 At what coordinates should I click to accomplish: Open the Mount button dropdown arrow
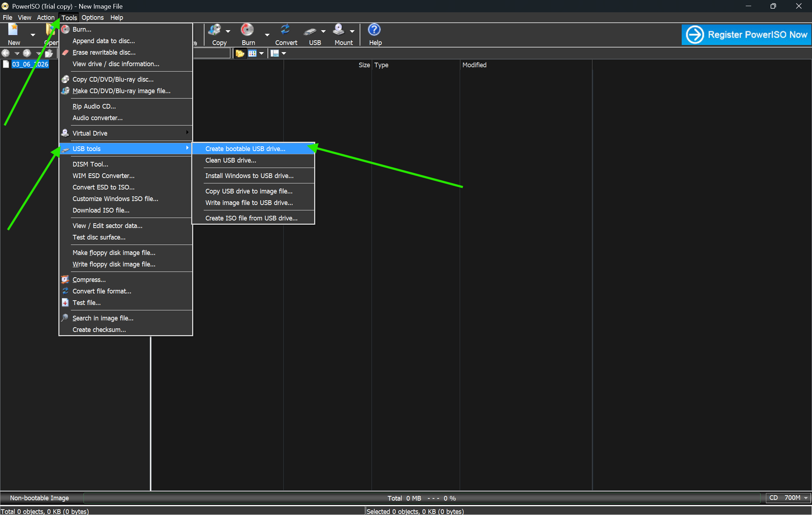352,32
